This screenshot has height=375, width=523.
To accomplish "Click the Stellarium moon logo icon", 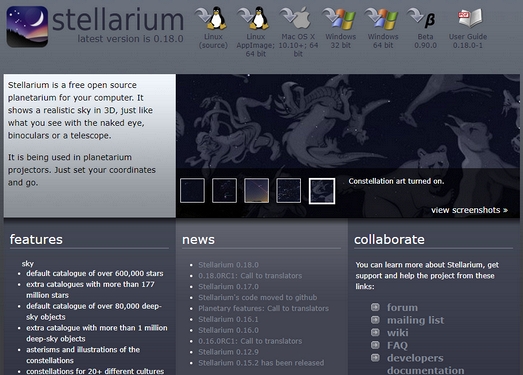I will coord(27,26).
